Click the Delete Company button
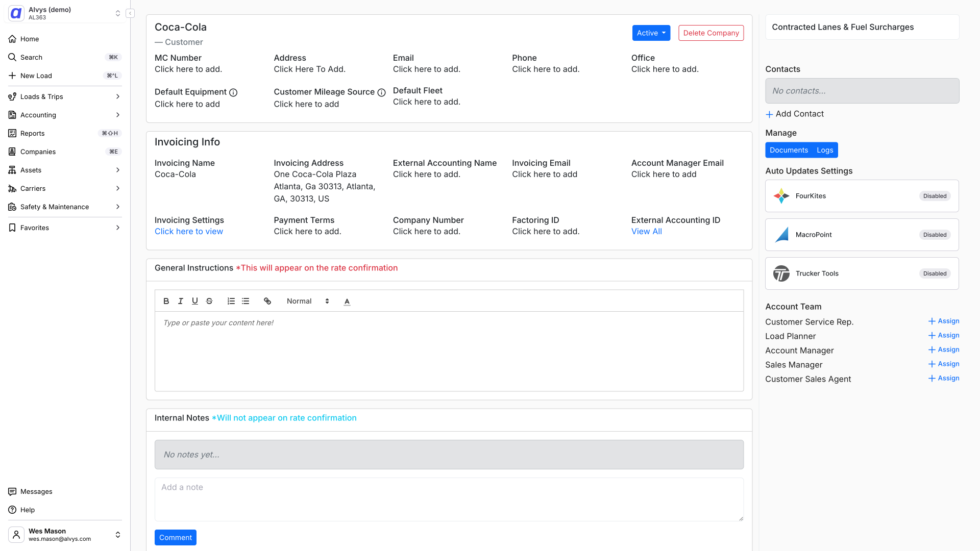Image resolution: width=980 pixels, height=551 pixels. 711,33
